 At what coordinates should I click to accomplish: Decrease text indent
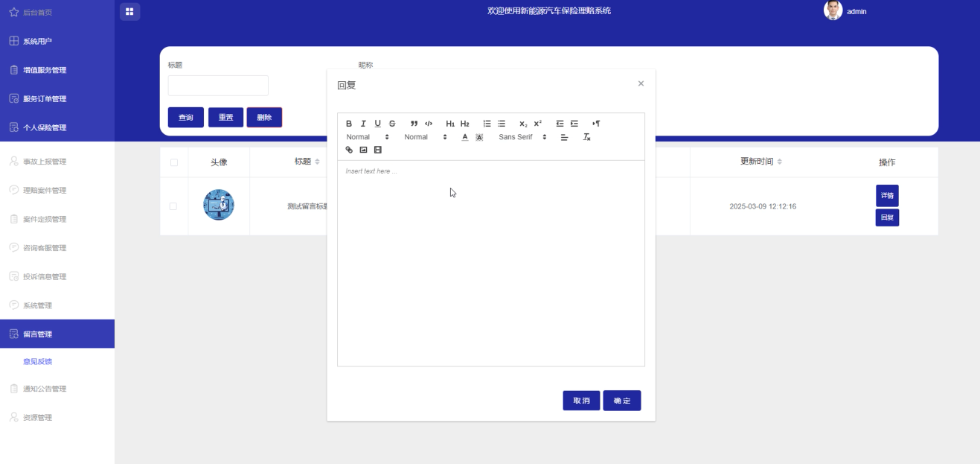[560, 124]
